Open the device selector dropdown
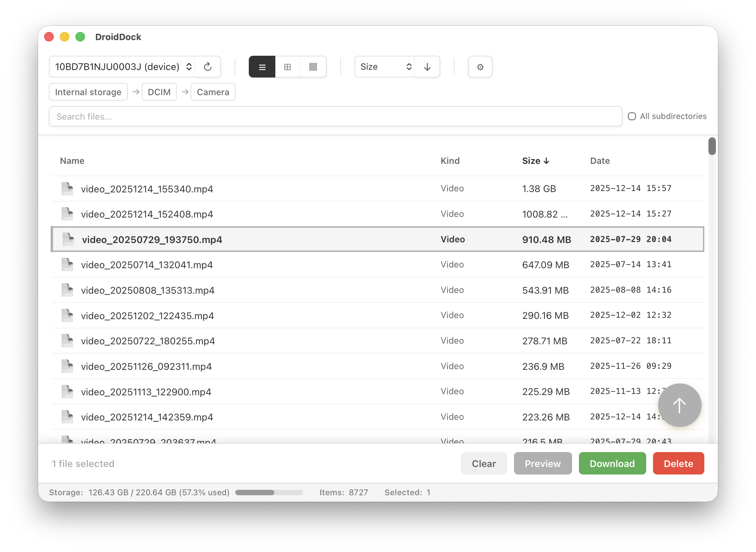 pos(122,67)
